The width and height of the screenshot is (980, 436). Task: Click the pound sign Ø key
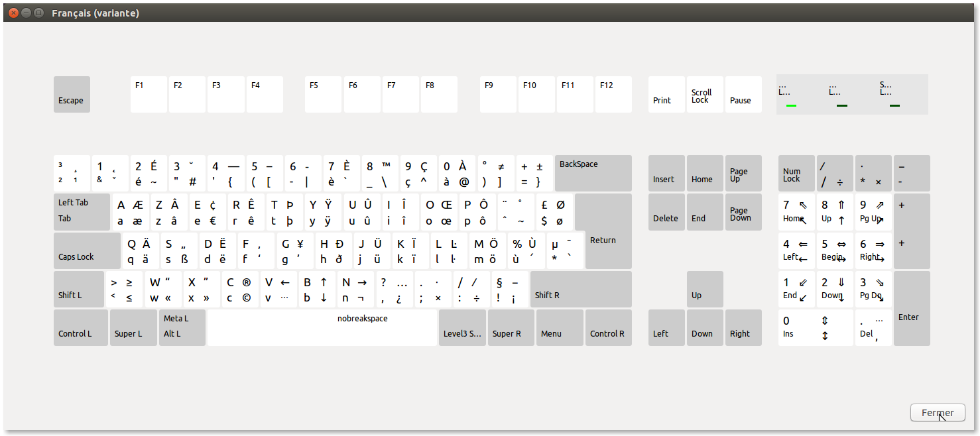554,211
